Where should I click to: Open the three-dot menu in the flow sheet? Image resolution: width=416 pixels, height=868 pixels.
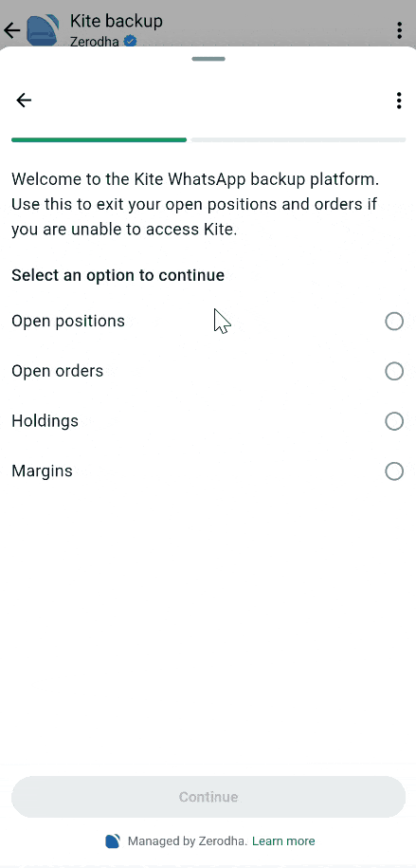399,101
